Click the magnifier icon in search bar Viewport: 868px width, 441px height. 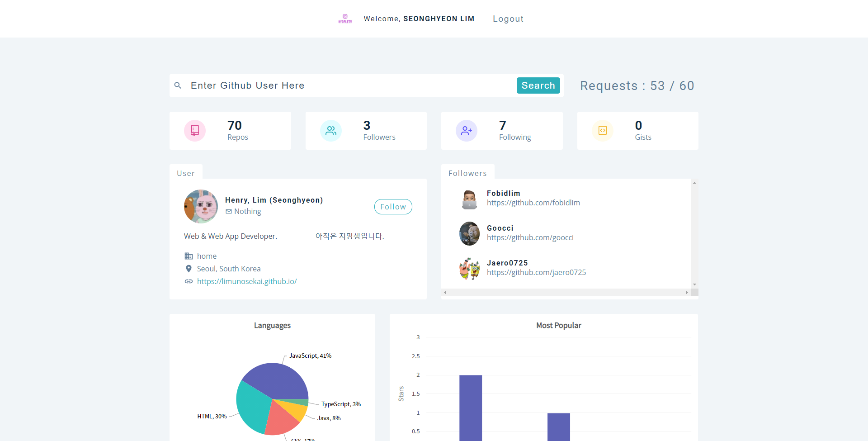[178, 85]
